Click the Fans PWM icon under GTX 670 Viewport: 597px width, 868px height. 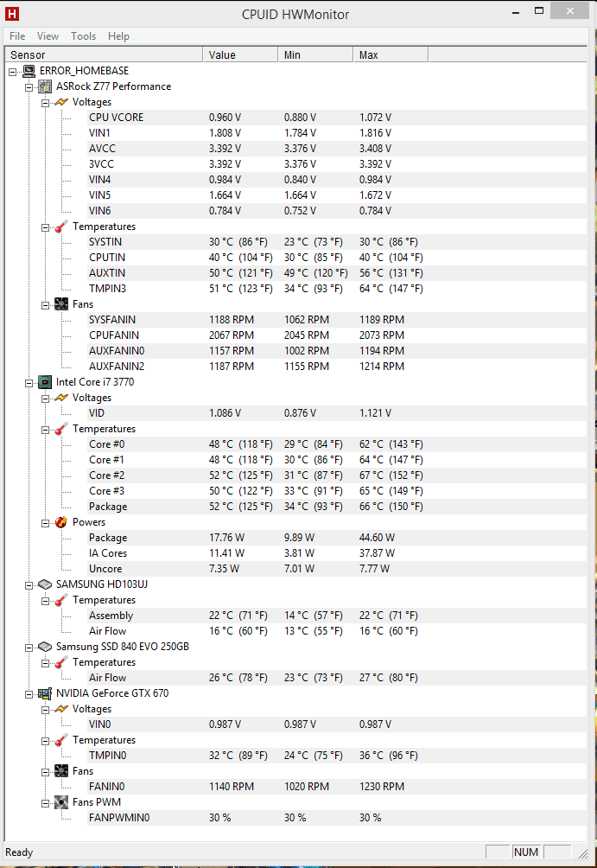pos(61,802)
